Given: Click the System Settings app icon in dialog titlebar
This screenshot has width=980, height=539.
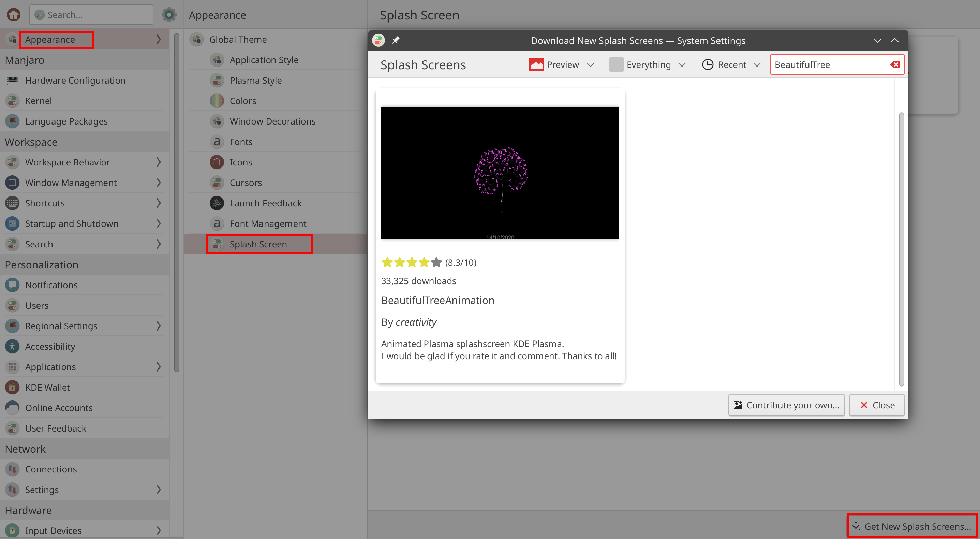Looking at the screenshot, I should 378,40.
